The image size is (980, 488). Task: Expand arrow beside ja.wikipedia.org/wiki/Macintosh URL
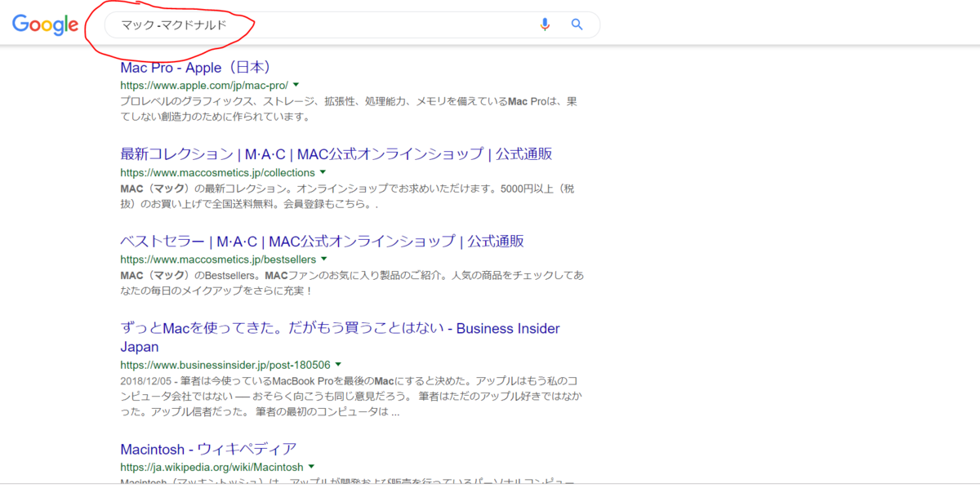coord(311,468)
